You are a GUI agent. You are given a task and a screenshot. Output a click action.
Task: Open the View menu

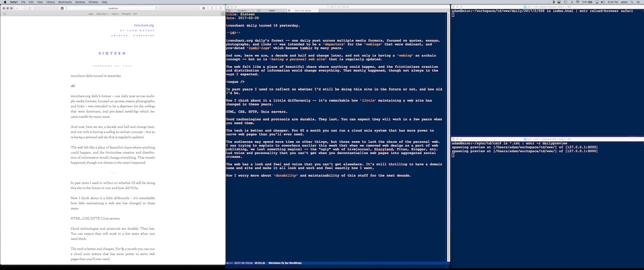click(x=40, y=2)
